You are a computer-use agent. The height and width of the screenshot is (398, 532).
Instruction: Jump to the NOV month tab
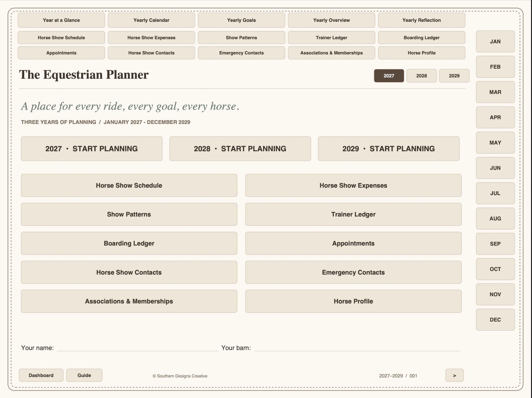click(496, 294)
